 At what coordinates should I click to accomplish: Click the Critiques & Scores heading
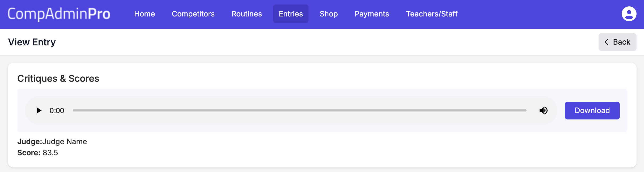tap(58, 79)
